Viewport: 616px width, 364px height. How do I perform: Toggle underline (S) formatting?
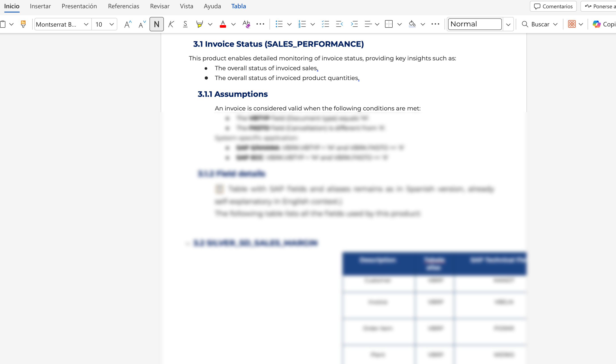(185, 24)
